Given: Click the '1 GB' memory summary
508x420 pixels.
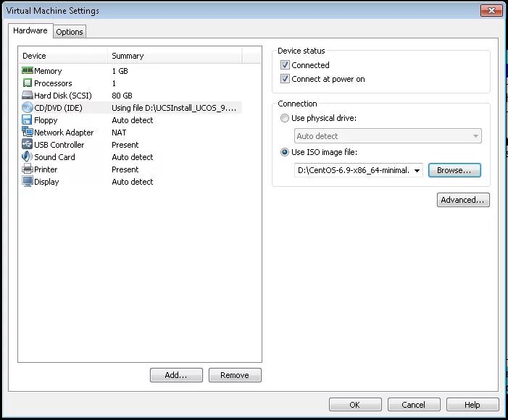Looking at the screenshot, I should pyautogui.click(x=120, y=71).
